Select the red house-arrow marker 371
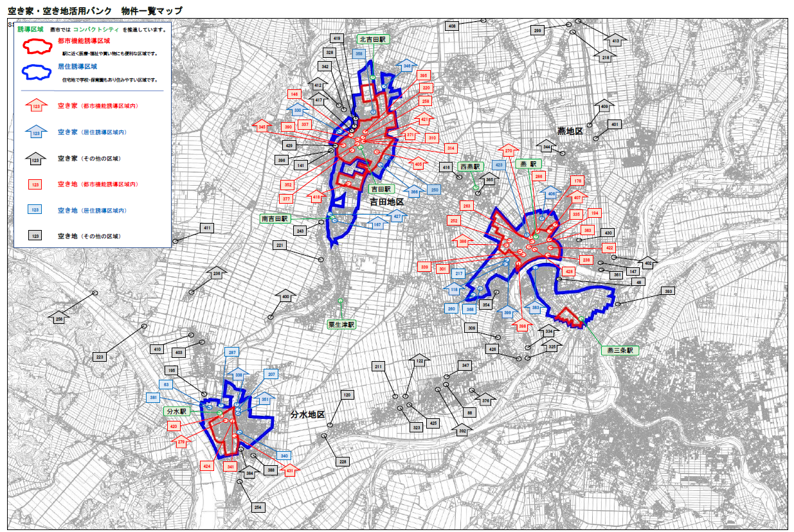This screenshot has width=794, height=532. point(410,134)
